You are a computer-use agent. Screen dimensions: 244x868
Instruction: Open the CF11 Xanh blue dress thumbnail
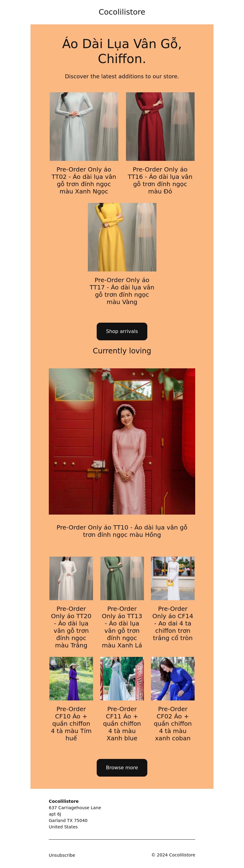[x=122, y=678]
